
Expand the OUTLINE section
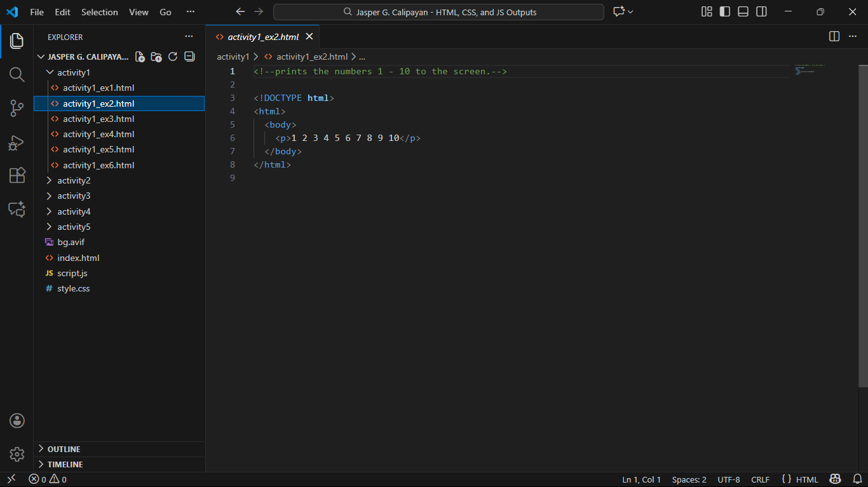tap(64, 449)
